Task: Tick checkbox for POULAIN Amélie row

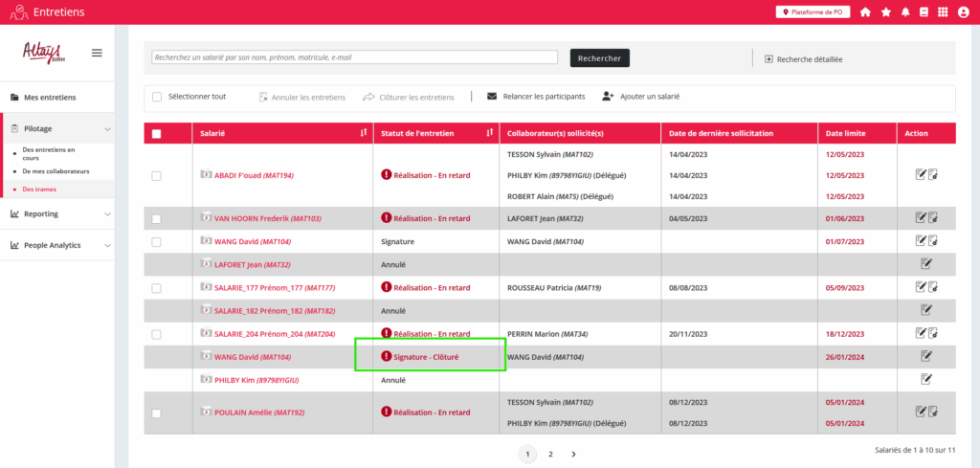Action: click(157, 412)
